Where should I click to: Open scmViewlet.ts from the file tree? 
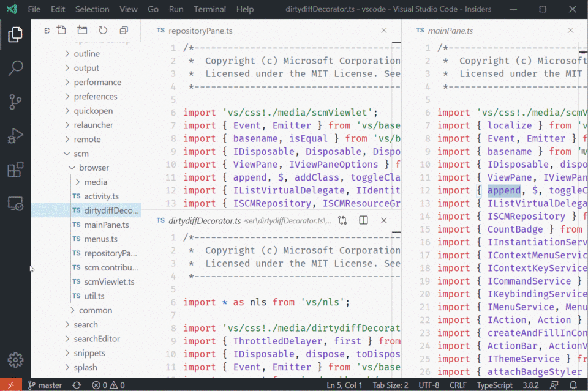(109, 282)
